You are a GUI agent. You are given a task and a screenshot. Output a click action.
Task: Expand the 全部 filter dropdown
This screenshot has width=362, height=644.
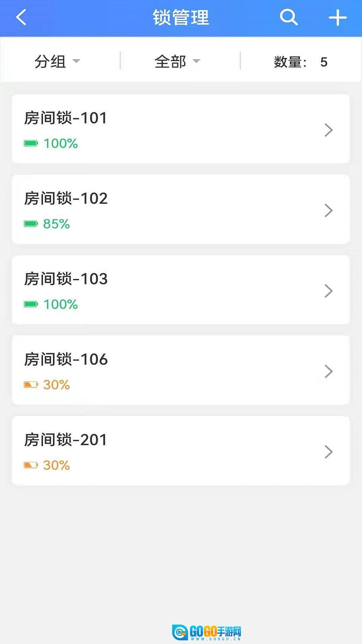point(177,61)
